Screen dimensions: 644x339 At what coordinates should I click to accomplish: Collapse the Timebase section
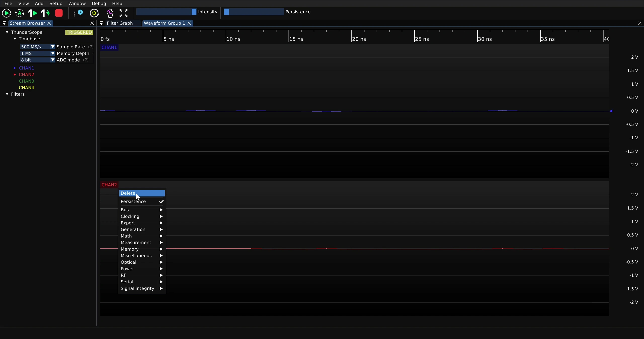coord(15,39)
